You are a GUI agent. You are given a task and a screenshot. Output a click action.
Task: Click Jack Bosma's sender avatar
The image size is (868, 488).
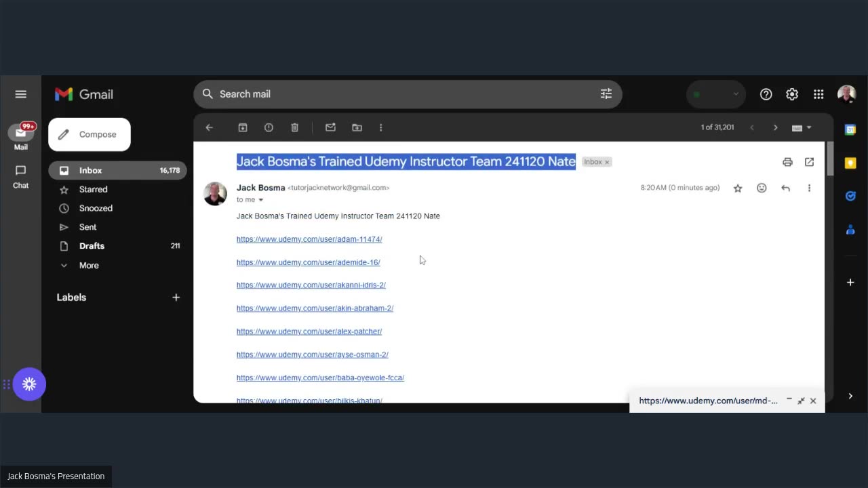216,194
